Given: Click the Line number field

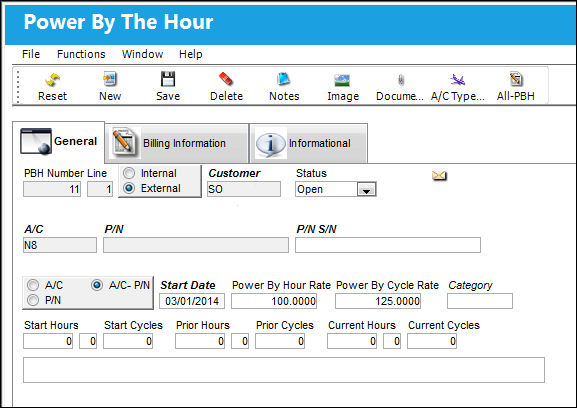Looking at the screenshot, I should [x=100, y=189].
